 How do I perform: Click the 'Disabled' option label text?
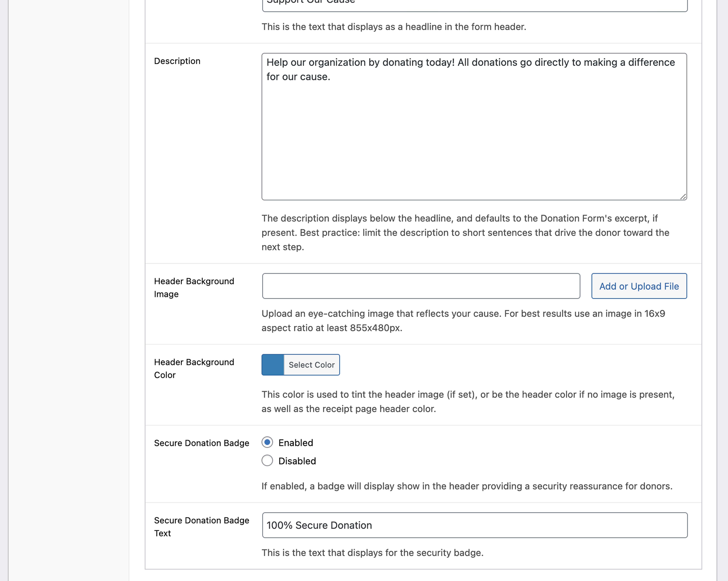pyautogui.click(x=297, y=461)
